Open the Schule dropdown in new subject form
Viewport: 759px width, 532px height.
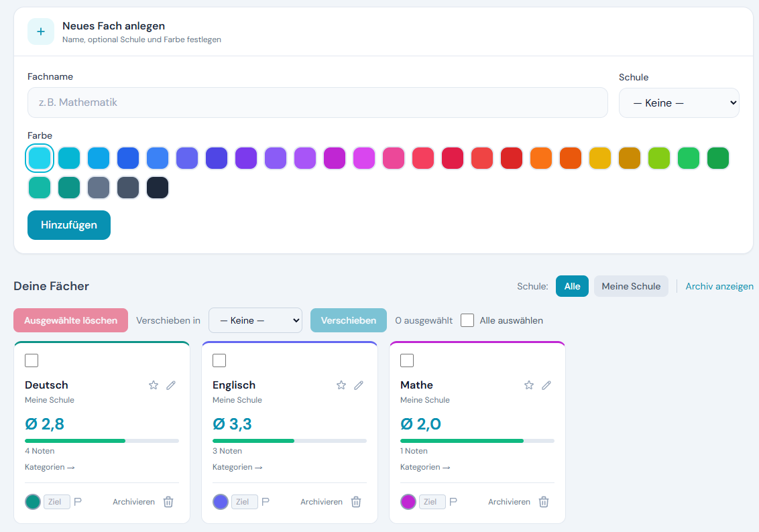click(679, 103)
